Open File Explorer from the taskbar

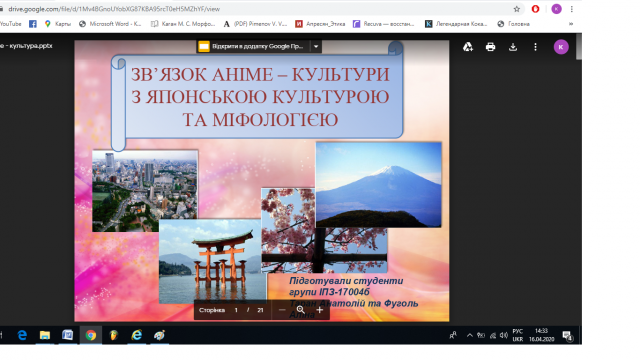click(x=44, y=335)
